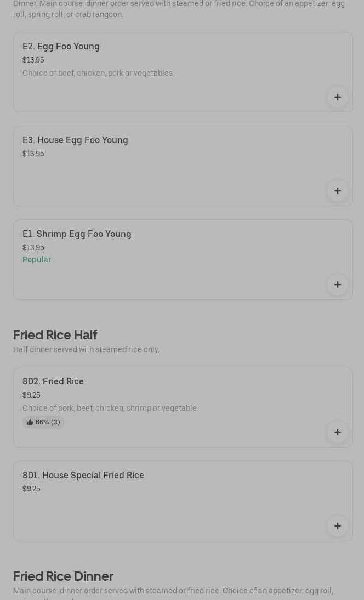The width and height of the screenshot is (364, 600).
Task: Add 801. House Special Fried Rice plus button
Action: [337, 526]
